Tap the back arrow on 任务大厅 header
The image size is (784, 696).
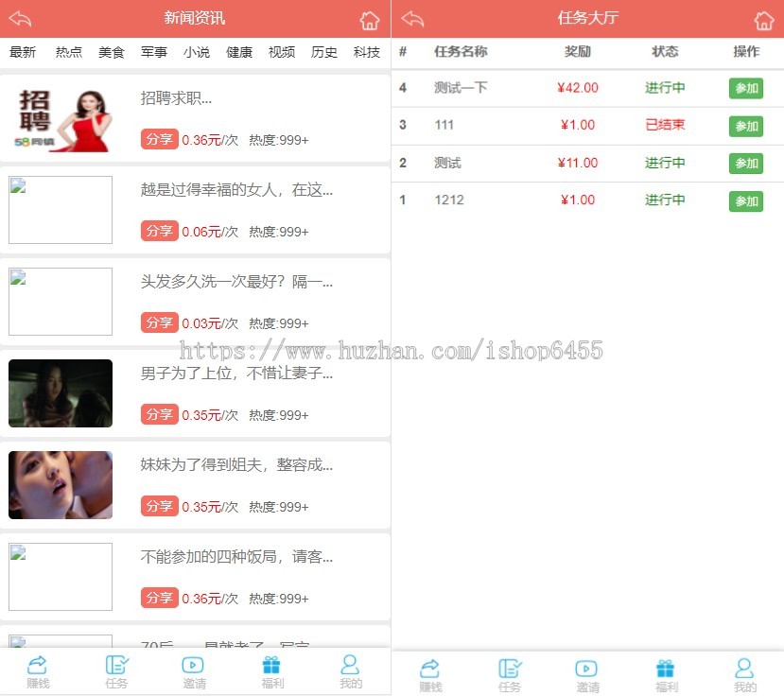tap(412, 19)
